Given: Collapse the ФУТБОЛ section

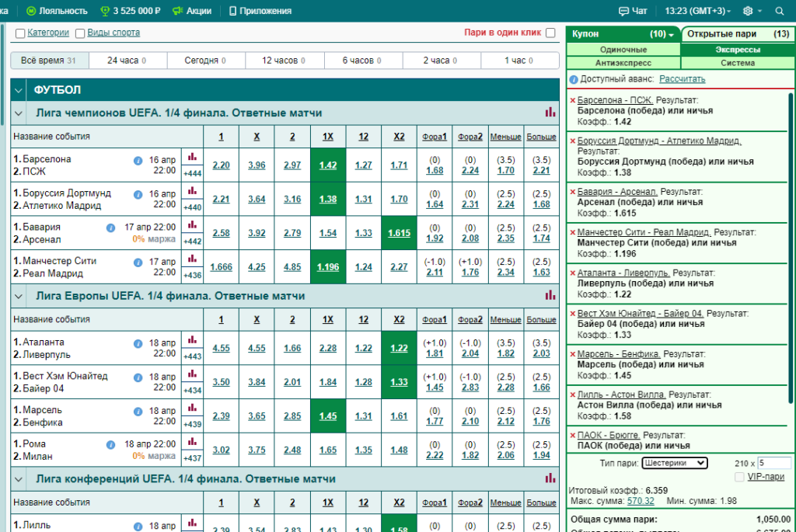Looking at the screenshot, I should pos(19,90).
